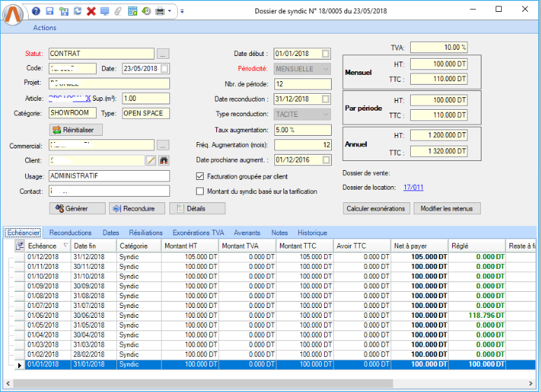Viewport: 541px width, 392px height.
Task: Switch to the Résiliations tab
Action: tap(146, 232)
